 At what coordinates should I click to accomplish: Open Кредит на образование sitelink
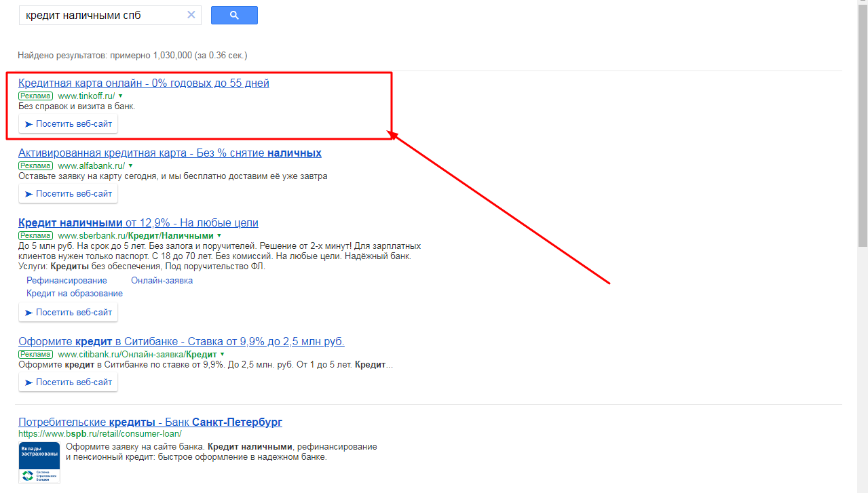pos(75,294)
